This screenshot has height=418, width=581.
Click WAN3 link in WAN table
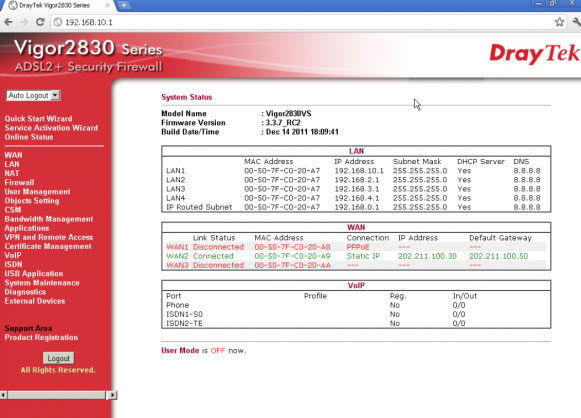click(177, 265)
